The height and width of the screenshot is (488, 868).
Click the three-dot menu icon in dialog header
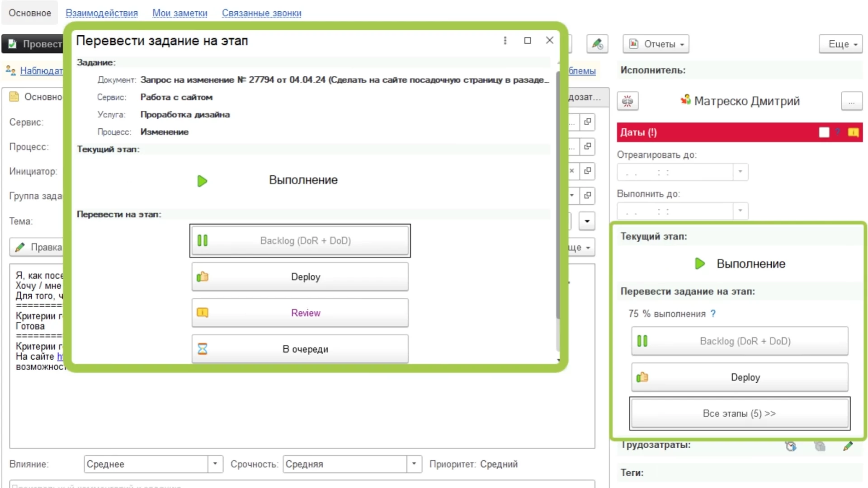505,41
